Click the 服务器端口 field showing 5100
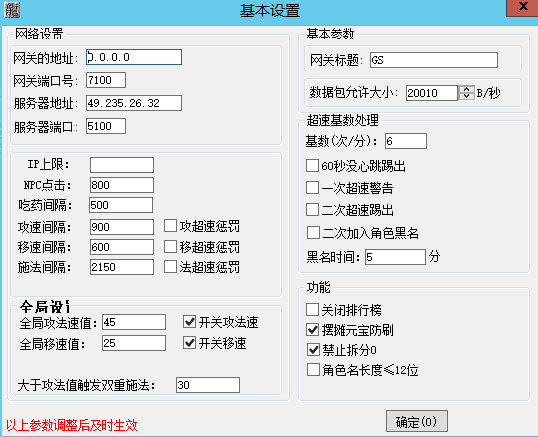 (106, 126)
